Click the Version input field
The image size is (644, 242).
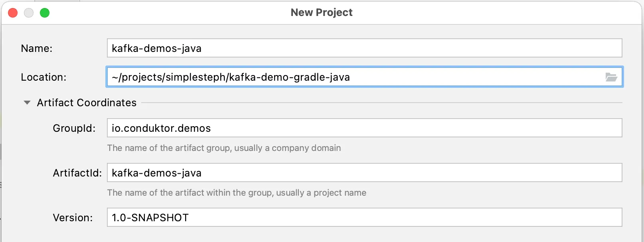click(x=364, y=217)
